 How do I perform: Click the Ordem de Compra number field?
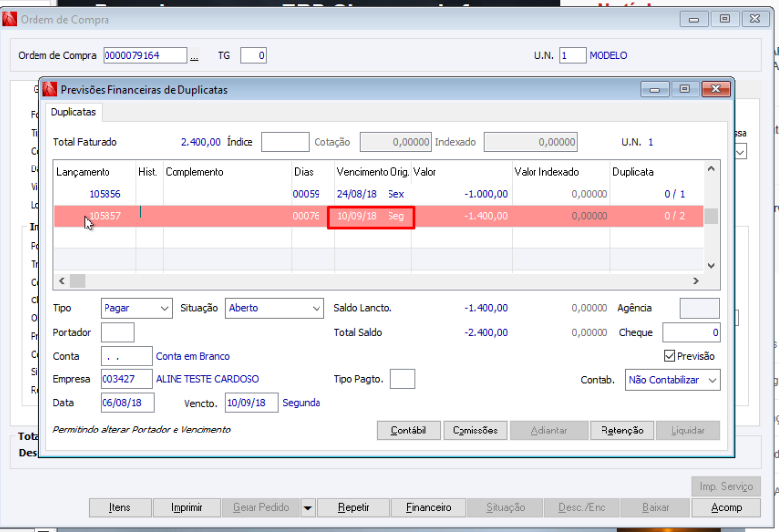point(146,55)
